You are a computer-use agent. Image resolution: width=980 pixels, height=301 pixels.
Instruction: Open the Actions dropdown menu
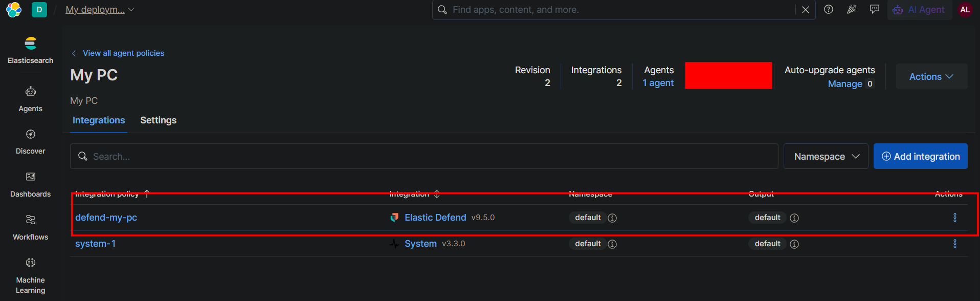point(931,76)
